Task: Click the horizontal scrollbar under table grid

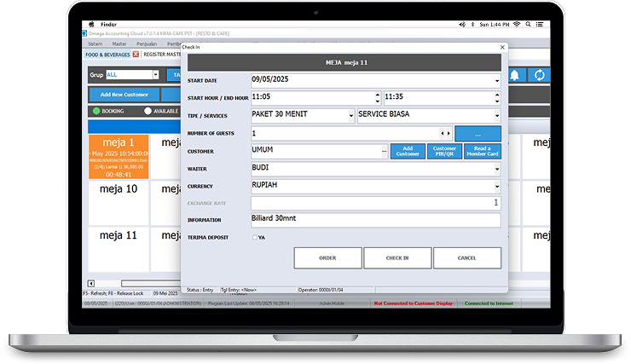Action: pyautogui.click(x=151, y=284)
